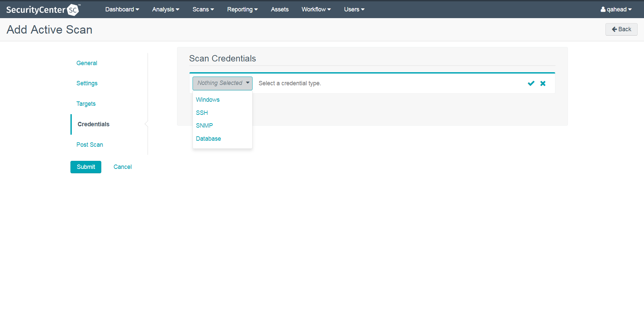644x319 pixels.
Task: Remove credential row with X icon
Action: click(x=543, y=83)
